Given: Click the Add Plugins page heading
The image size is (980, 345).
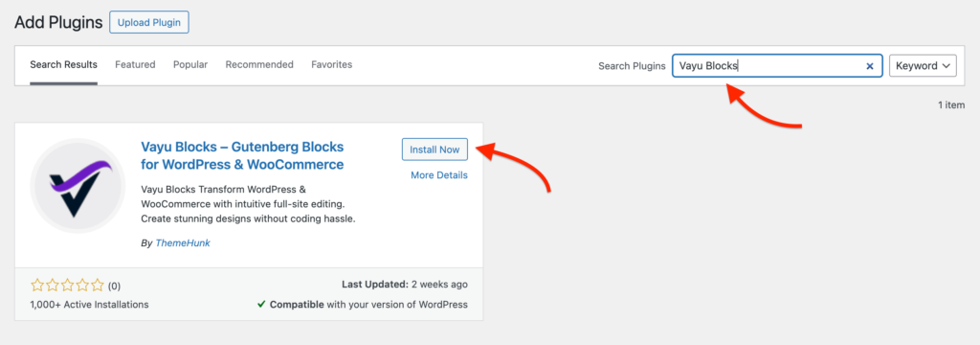Looking at the screenshot, I should click(x=58, y=23).
